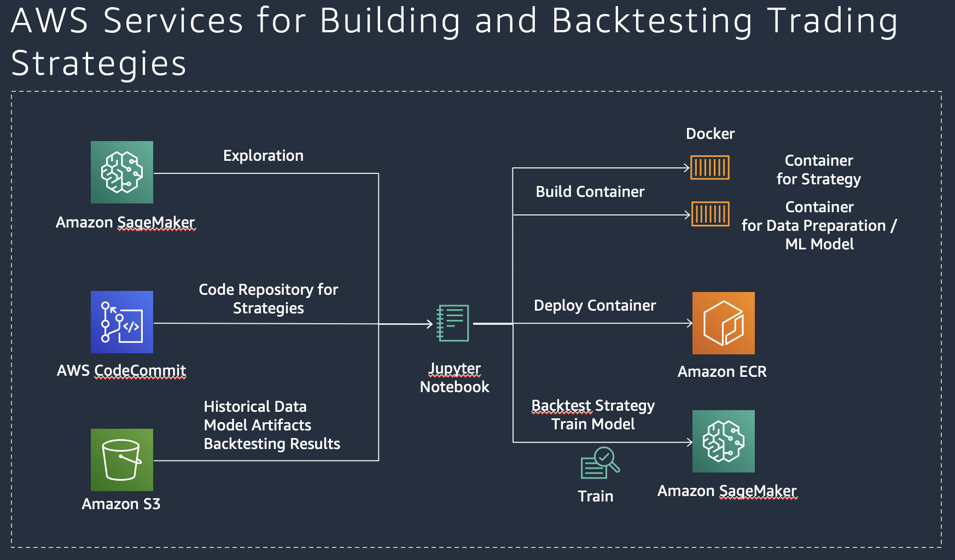955x560 pixels.
Task: Select 'Container for Strategy' text
Action: pos(819,170)
